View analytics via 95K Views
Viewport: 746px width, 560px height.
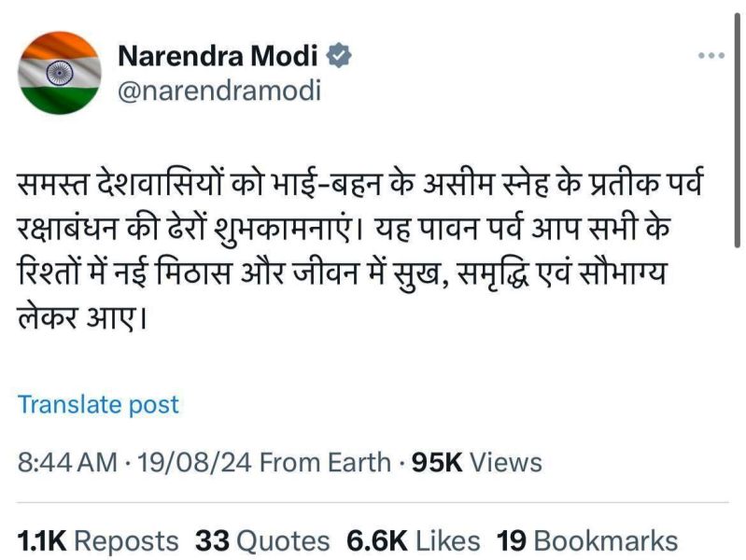pos(477,461)
